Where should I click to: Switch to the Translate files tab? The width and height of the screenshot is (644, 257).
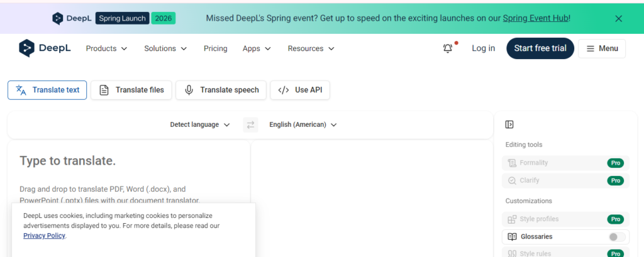pos(131,90)
